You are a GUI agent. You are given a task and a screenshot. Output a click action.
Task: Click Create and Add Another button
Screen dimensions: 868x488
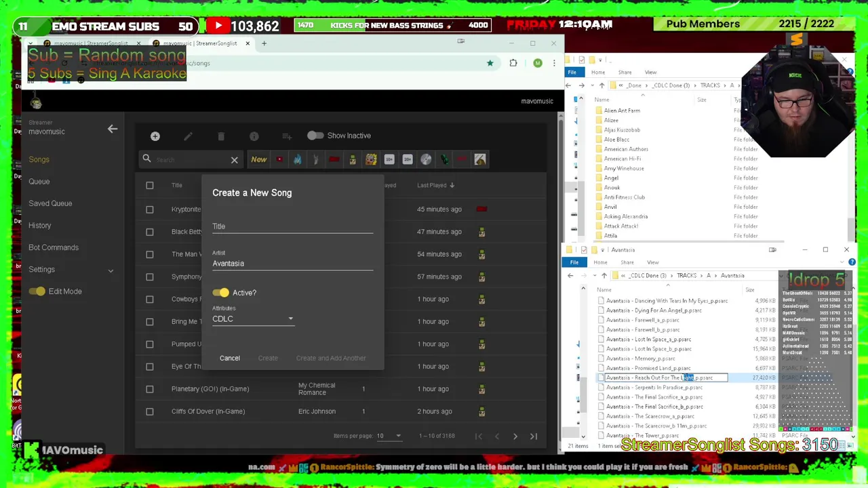click(x=331, y=359)
